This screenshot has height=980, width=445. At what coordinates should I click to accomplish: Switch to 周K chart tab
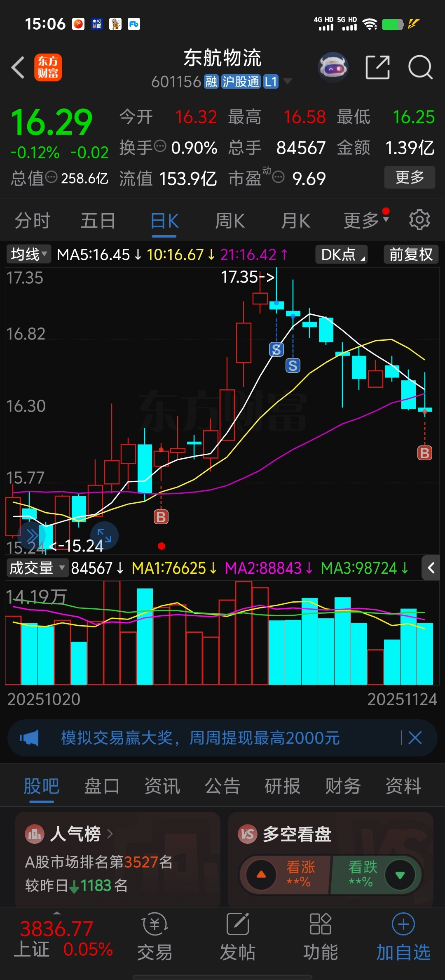230,221
